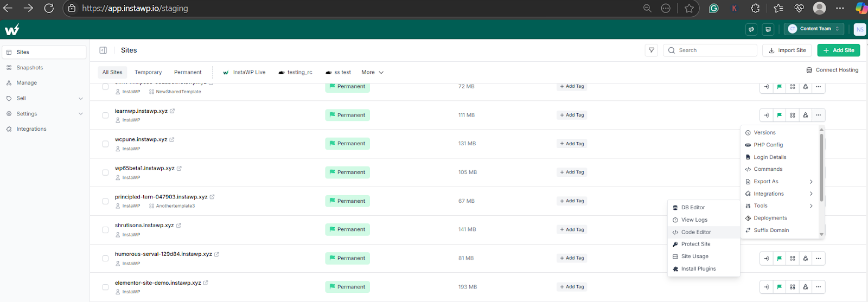Click snapshot grid icon for elementor-site-demo
Viewport: 868px width, 302px height.
[793, 287]
